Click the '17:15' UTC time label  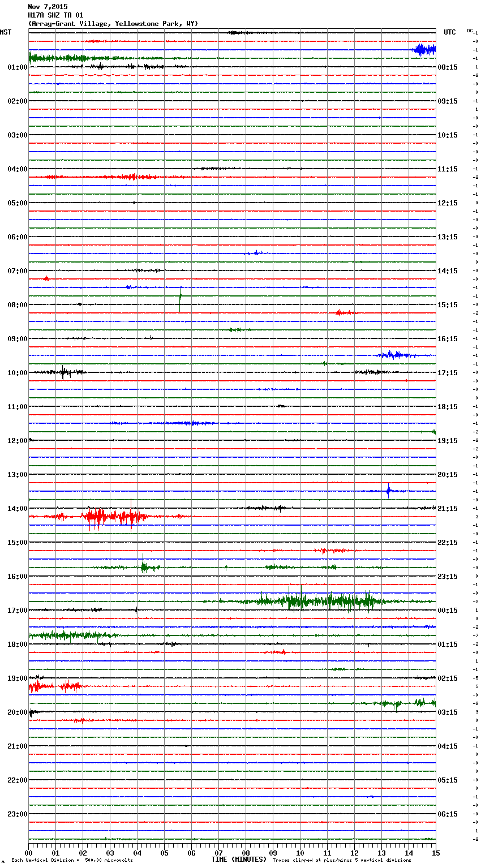[x=448, y=373]
